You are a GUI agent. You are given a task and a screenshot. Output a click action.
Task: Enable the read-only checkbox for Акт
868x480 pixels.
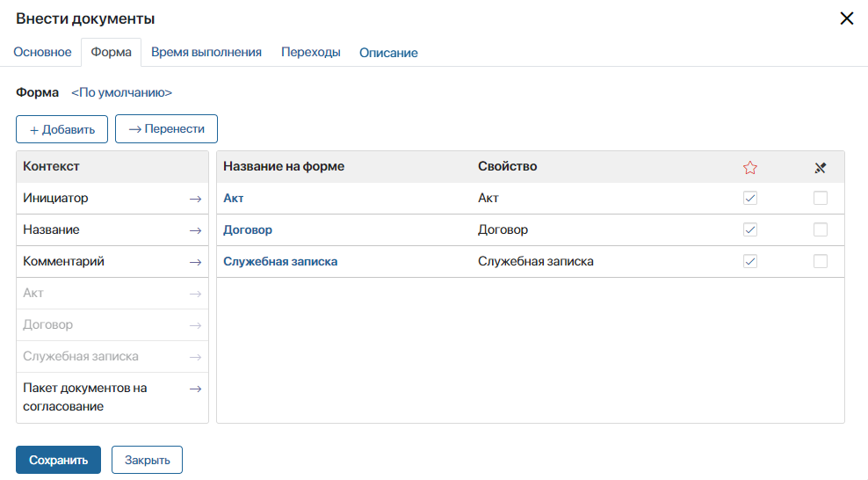click(821, 198)
